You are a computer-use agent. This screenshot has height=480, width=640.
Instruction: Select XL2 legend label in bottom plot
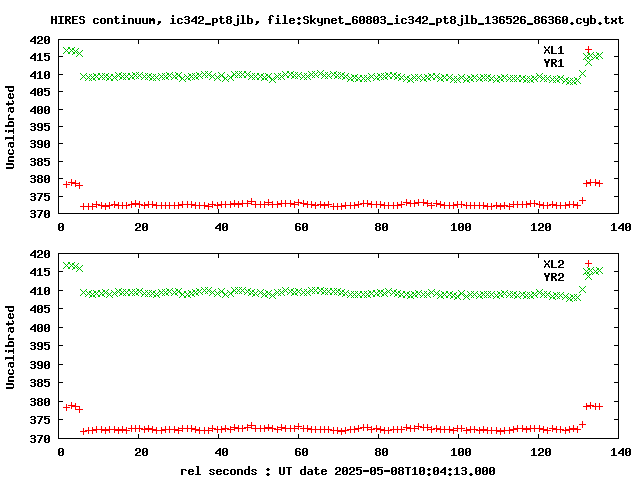553,264
